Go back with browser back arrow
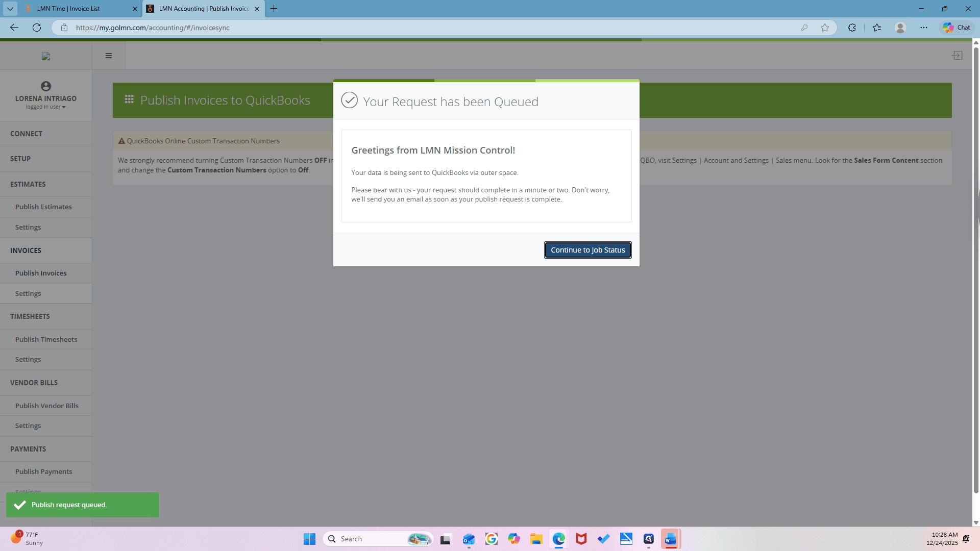 click(x=14, y=28)
